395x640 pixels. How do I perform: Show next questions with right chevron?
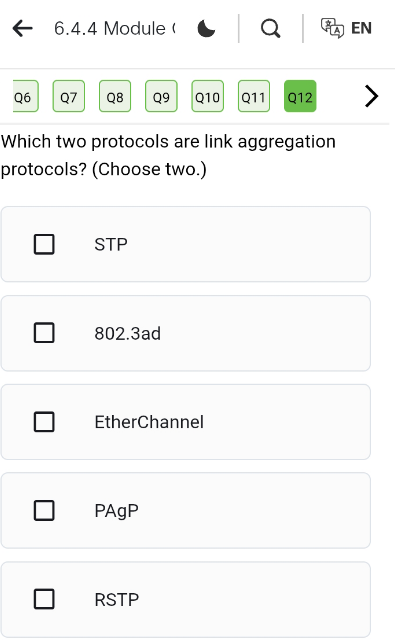(371, 96)
